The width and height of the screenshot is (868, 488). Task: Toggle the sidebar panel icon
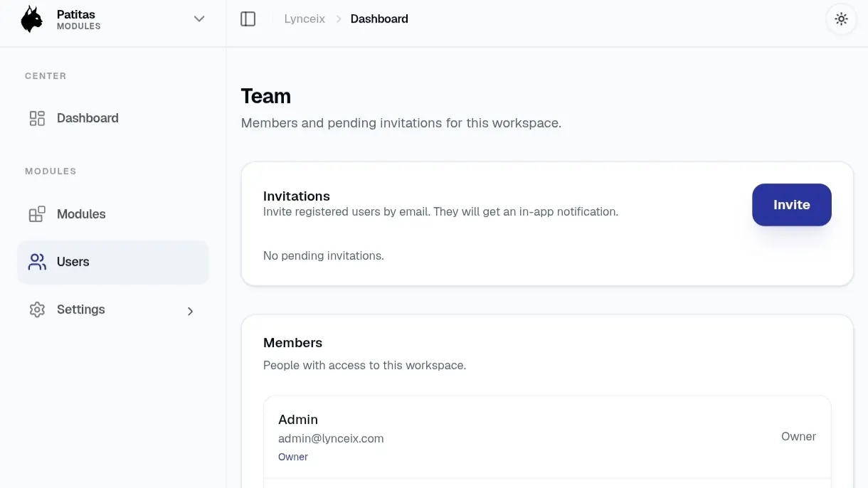click(x=248, y=19)
